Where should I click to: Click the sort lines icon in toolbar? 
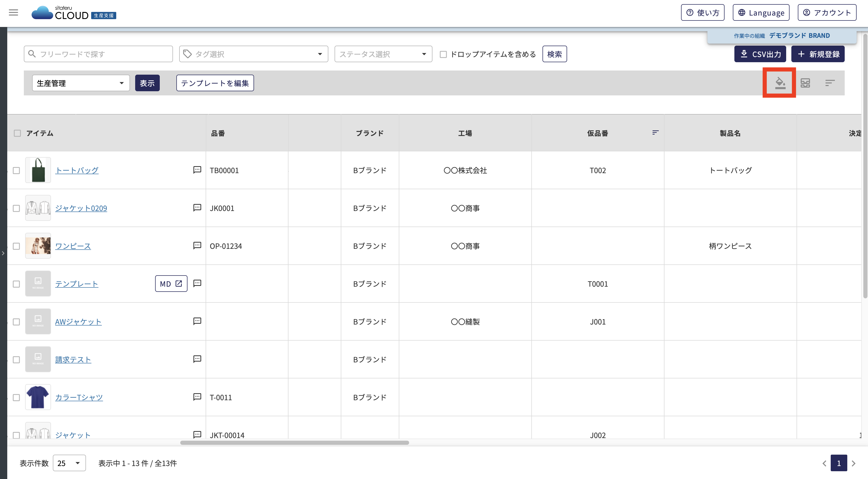pos(830,83)
